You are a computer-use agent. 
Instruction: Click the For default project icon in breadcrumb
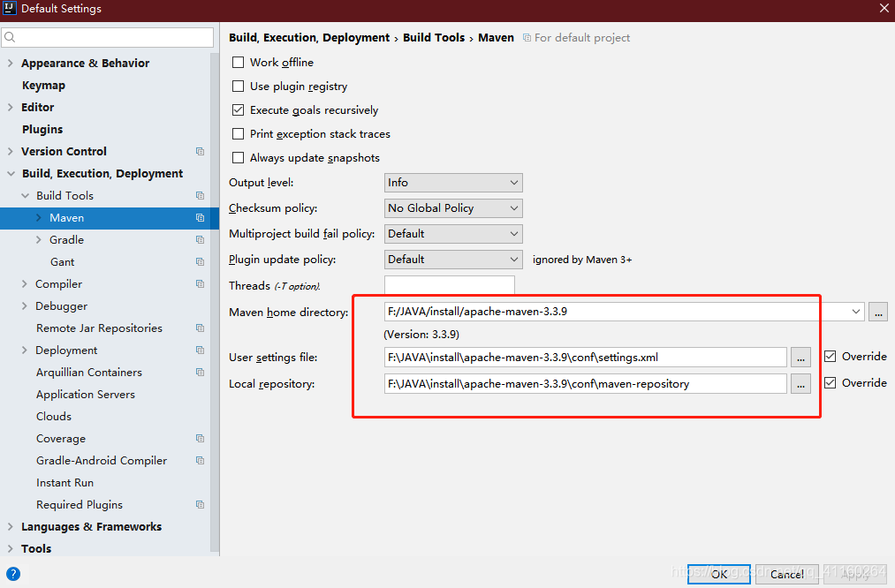pyautogui.click(x=527, y=38)
